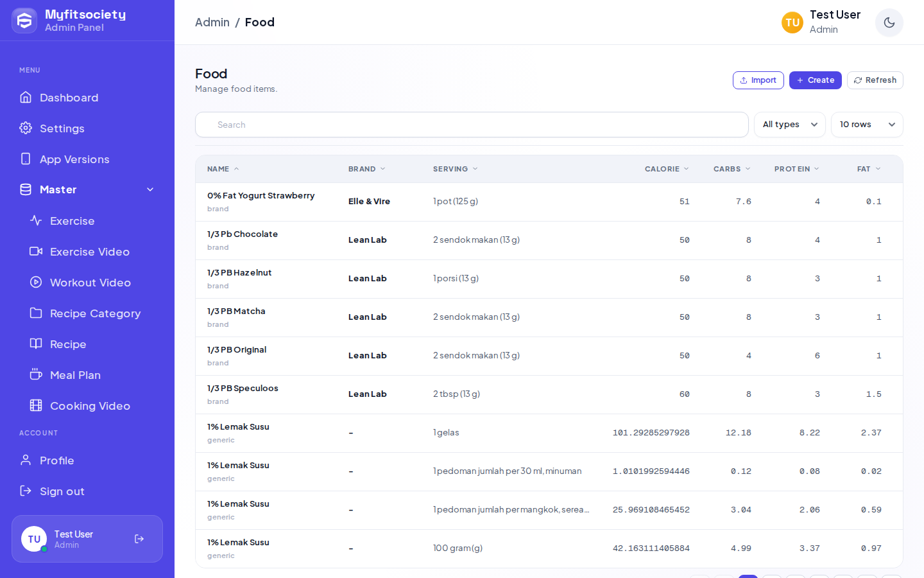Open the 10 rows dropdown
The image size is (924, 578).
click(867, 125)
